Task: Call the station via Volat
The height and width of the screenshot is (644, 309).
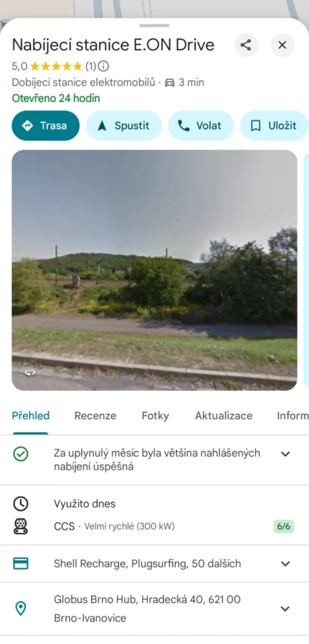Action: coord(201,126)
